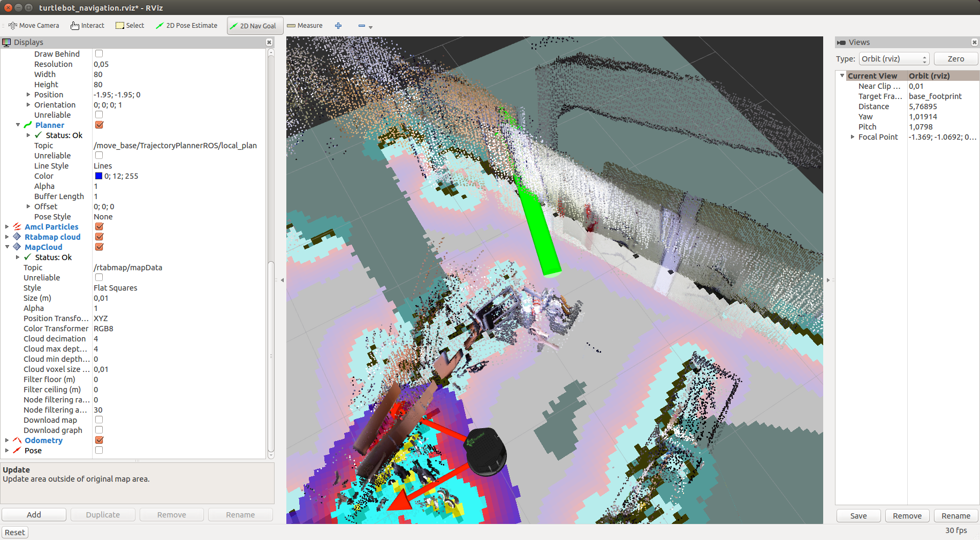Viewport: 980px width, 540px height.
Task: Click the Add display button
Action: point(34,515)
